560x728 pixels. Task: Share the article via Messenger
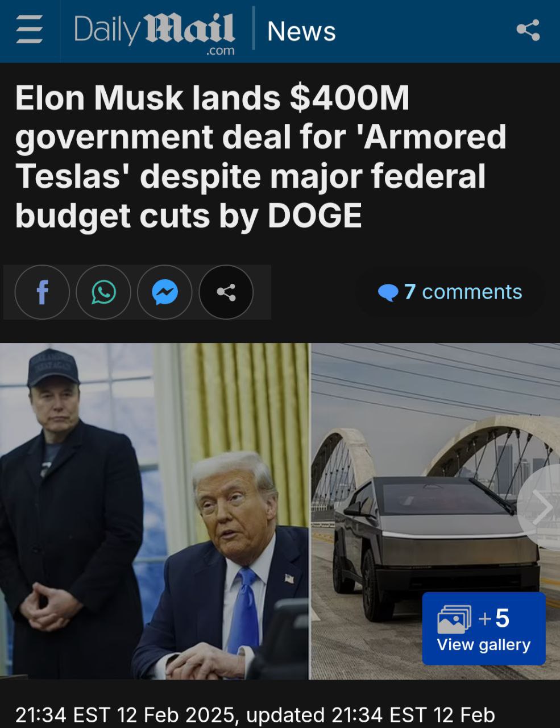tap(165, 292)
